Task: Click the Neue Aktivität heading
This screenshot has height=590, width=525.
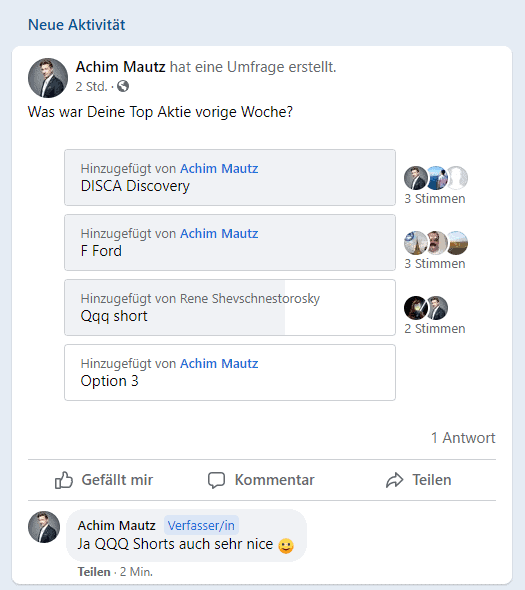Action: pyautogui.click(x=76, y=25)
